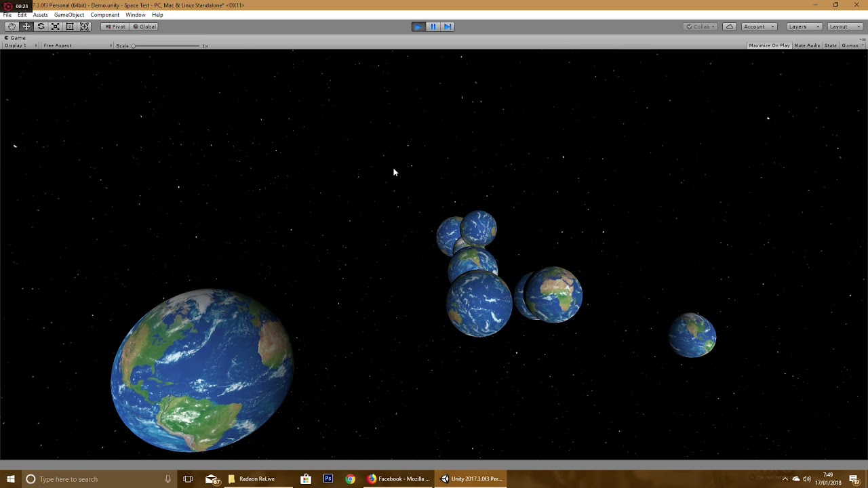Open Microsoft Store from the taskbar
The image size is (868, 488).
[306, 479]
